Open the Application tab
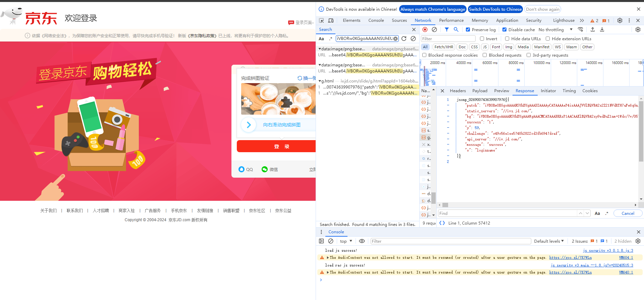The width and height of the screenshot is (644, 300). coord(507,20)
